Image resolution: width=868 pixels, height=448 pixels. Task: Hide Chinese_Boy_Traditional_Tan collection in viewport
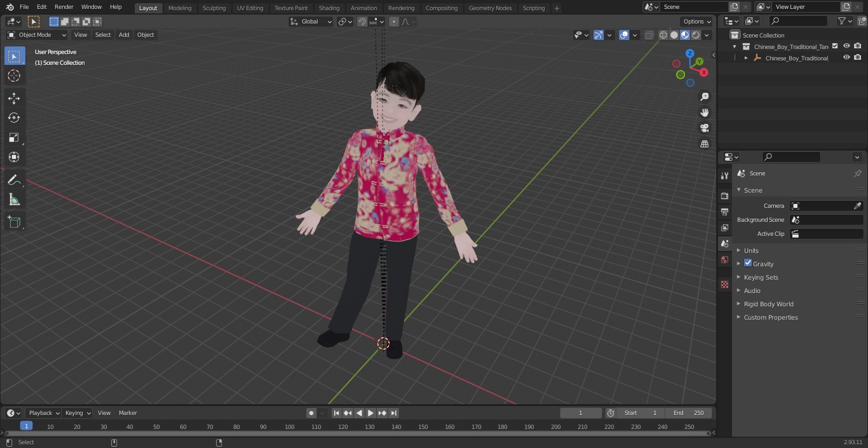tap(846, 46)
